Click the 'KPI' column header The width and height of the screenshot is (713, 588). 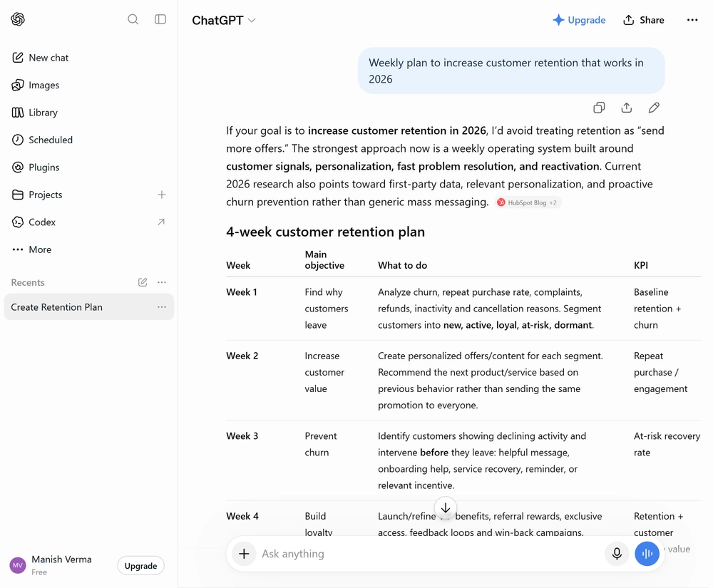[641, 265]
